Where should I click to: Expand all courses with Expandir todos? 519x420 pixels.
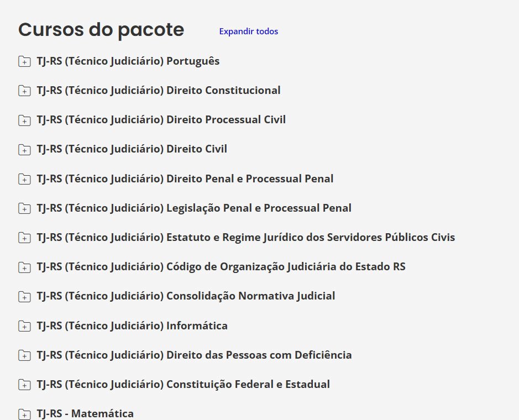248,32
